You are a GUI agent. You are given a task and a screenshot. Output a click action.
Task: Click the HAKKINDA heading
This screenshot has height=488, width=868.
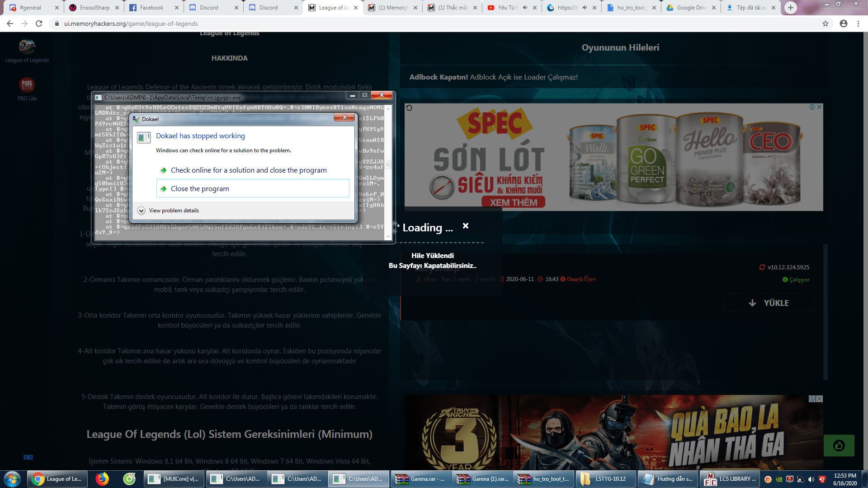tap(230, 58)
